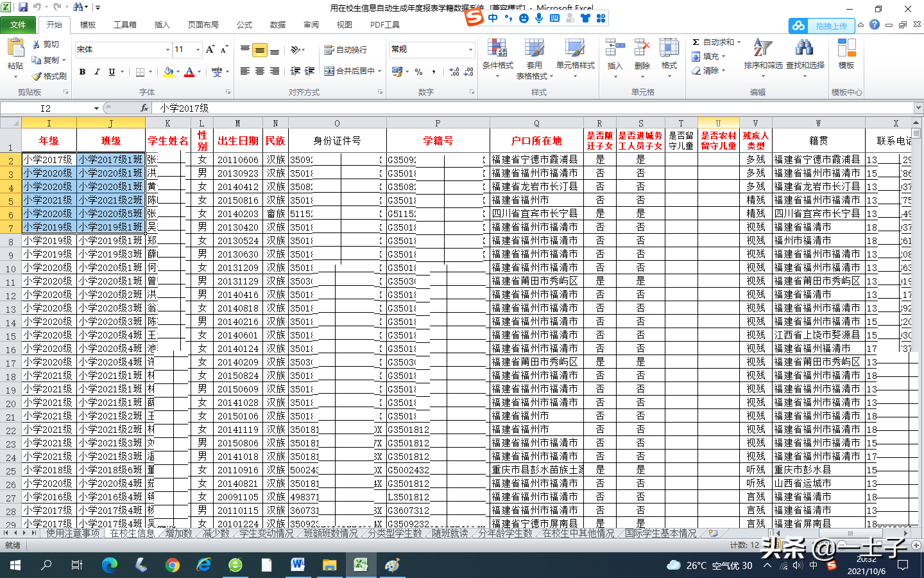The width and height of the screenshot is (924, 578).
Task: Click the Copy (复制) button
Action: point(48,60)
